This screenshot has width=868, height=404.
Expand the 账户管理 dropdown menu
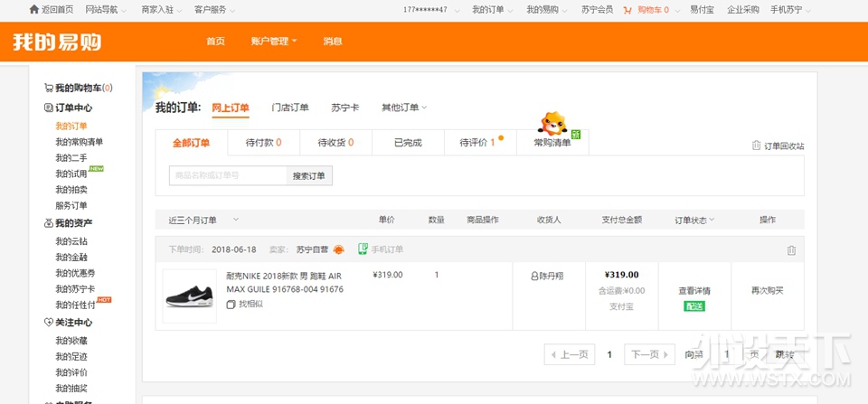[274, 42]
